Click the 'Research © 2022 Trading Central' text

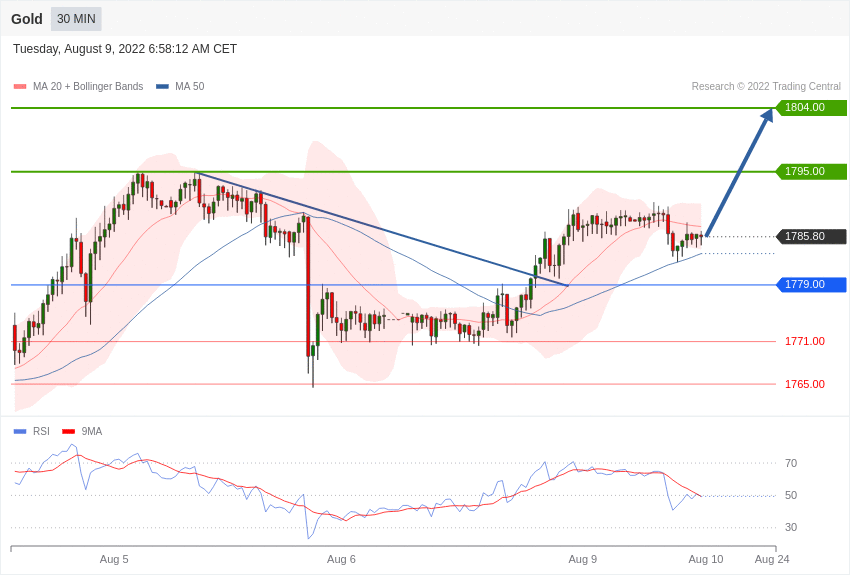click(766, 86)
